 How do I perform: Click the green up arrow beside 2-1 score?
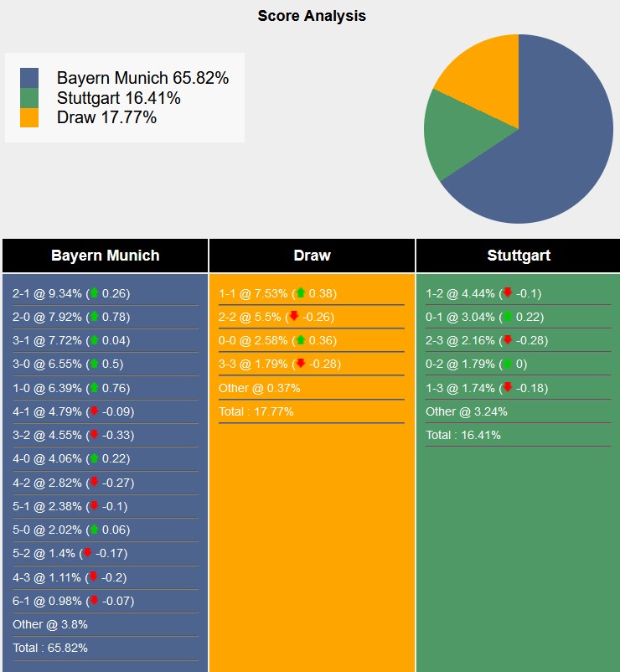pyautogui.click(x=94, y=293)
